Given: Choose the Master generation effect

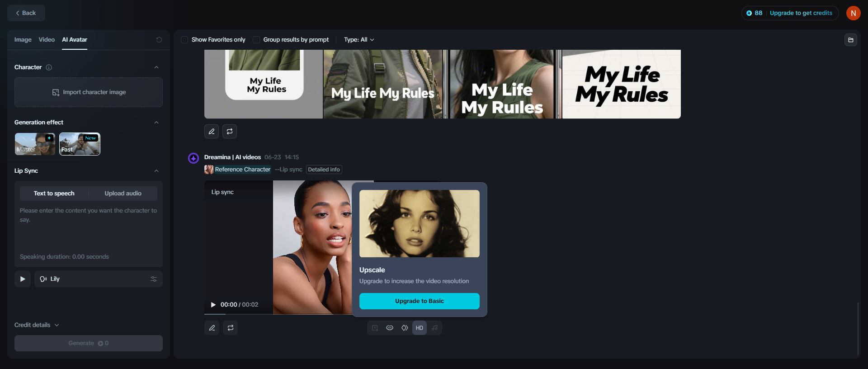Looking at the screenshot, I should (35, 144).
